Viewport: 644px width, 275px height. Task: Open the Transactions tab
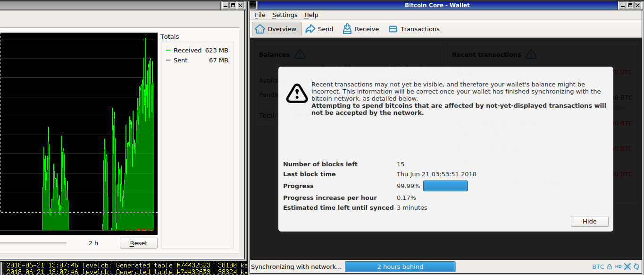414,29
